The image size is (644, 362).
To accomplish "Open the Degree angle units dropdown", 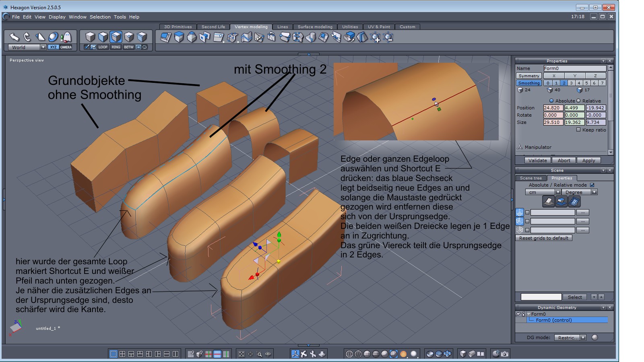I will point(580,192).
